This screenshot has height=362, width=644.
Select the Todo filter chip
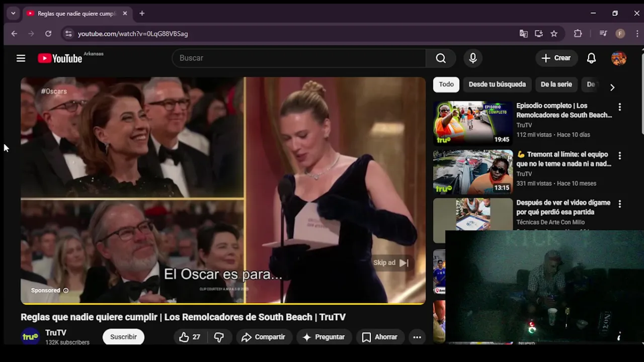[446, 84]
